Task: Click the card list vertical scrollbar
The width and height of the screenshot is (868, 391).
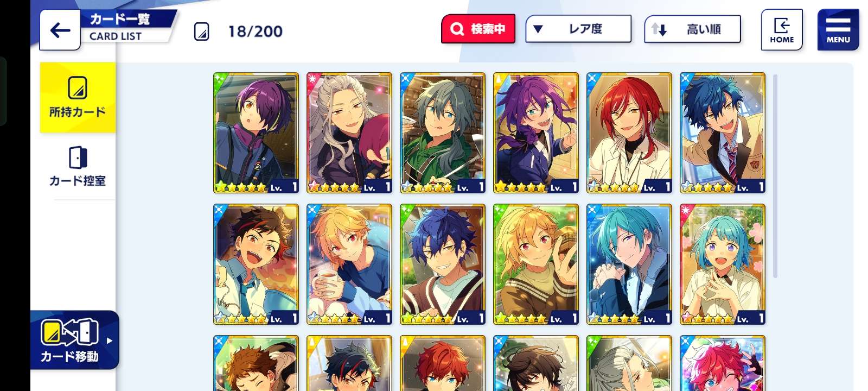Action: pyautogui.click(x=775, y=176)
